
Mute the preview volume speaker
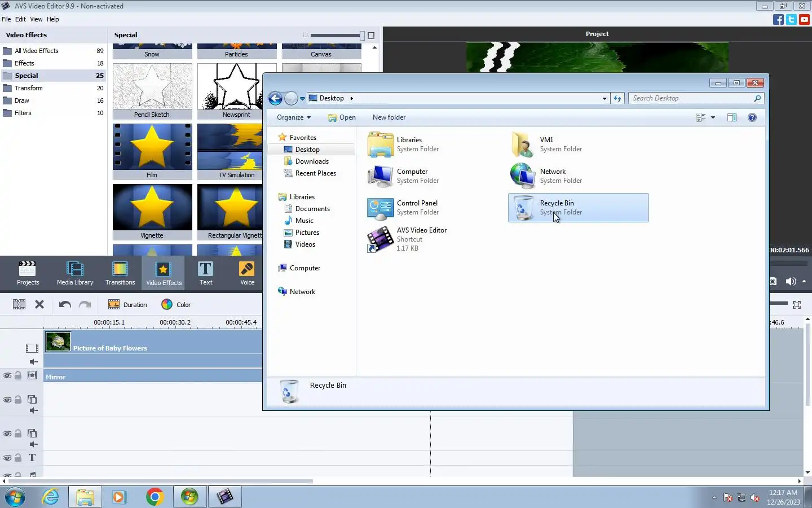[x=791, y=281]
